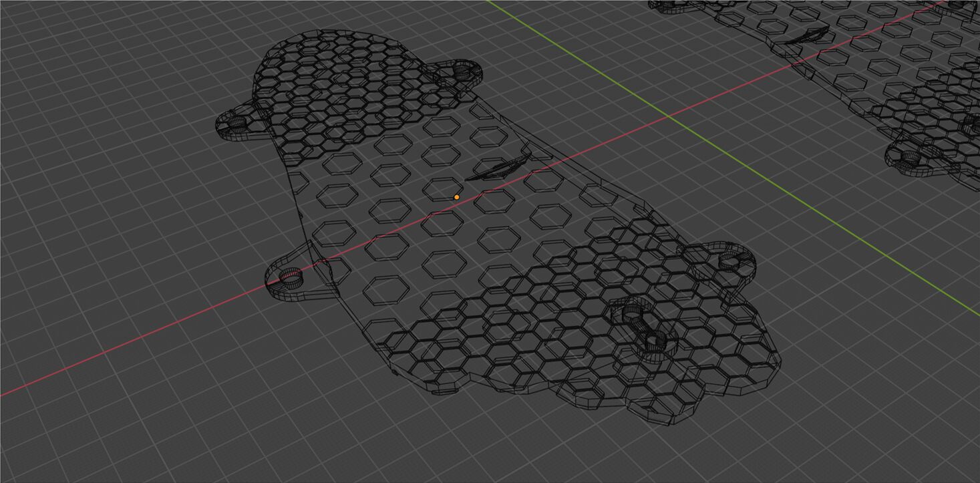Click the upper circle of the slotted hole
The width and height of the screenshot is (980, 483).
[x=632, y=314]
